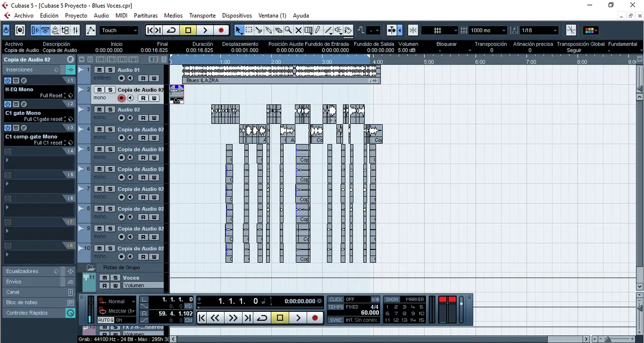Viewport: 644px width, 343px height.
Task: Click the Show Inspector toolbar icon
Action: click(35, 30)
